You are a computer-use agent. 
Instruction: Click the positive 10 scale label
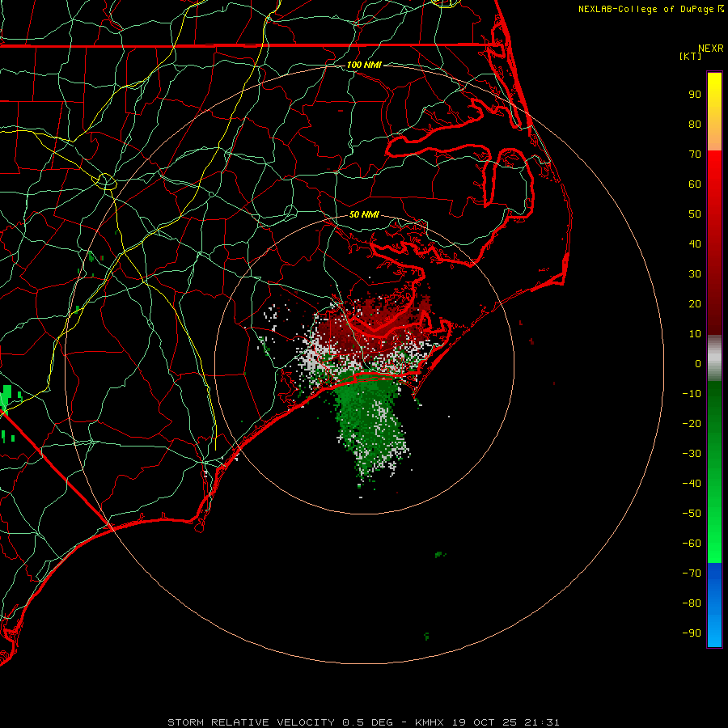695,334
